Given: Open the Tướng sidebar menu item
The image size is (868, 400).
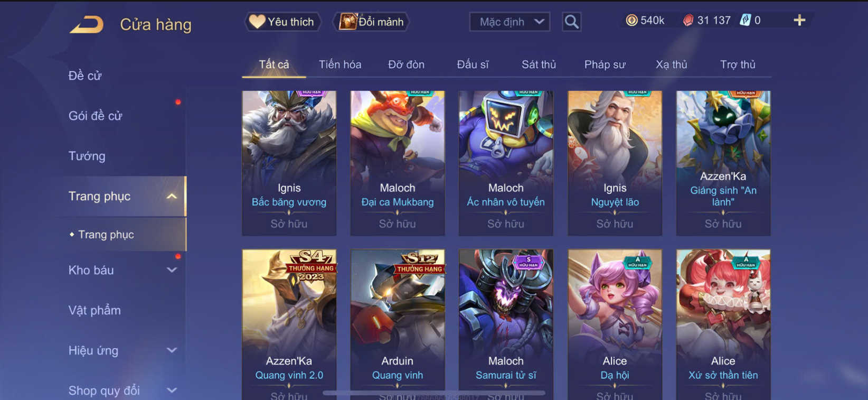Looking at the screenshot, I should click(x=87, y=156).
